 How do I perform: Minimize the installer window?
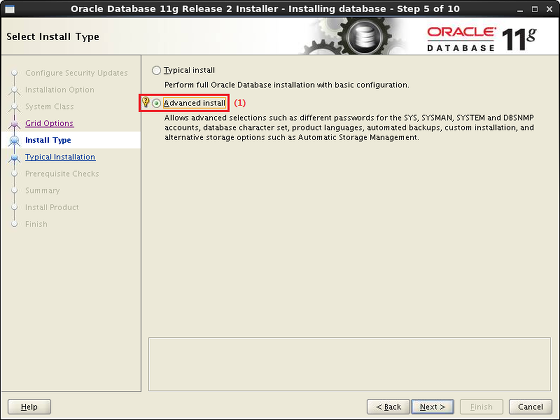(x=520, y=9)
